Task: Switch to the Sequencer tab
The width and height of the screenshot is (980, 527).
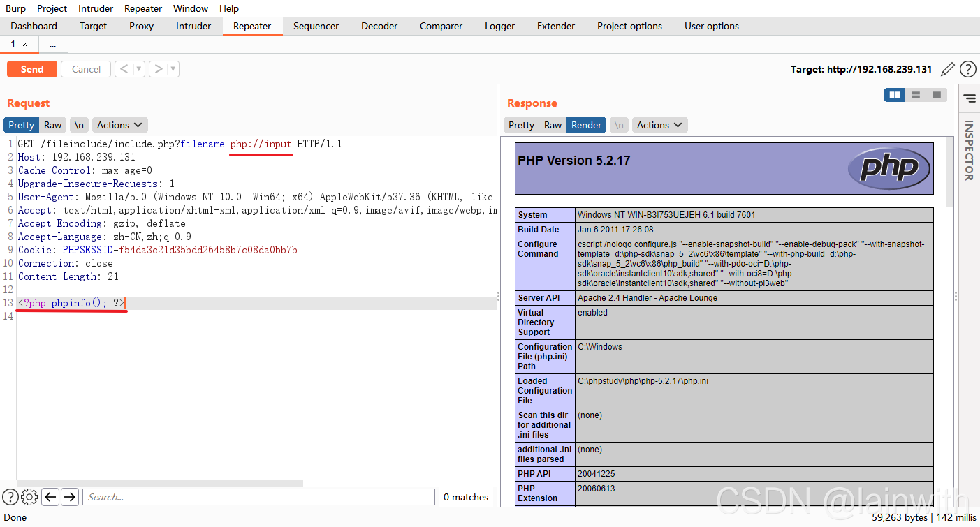Action: point(316,26)
